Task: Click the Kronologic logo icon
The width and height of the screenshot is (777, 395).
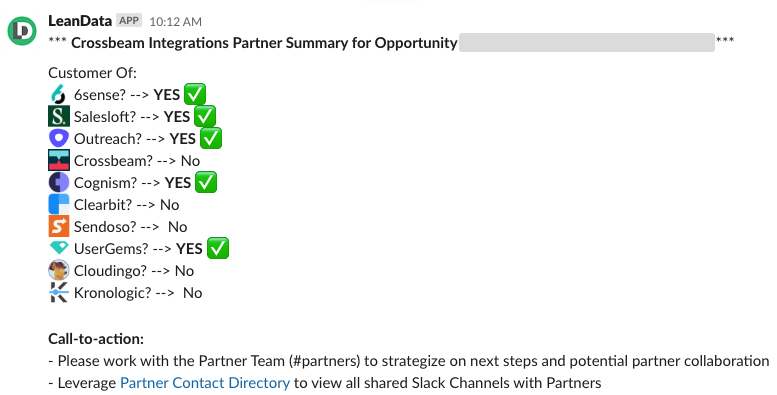Action: [x=58, y=292]
